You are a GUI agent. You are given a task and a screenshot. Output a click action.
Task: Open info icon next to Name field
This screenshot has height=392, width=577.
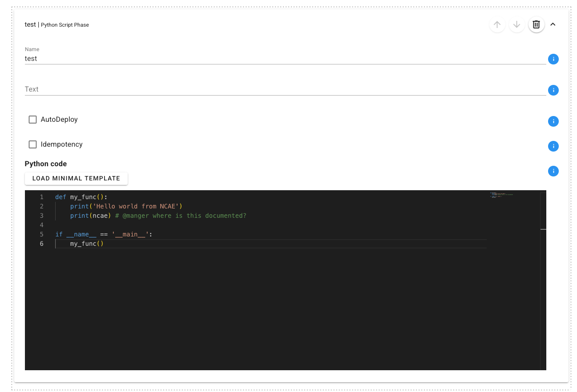point(553,59)
